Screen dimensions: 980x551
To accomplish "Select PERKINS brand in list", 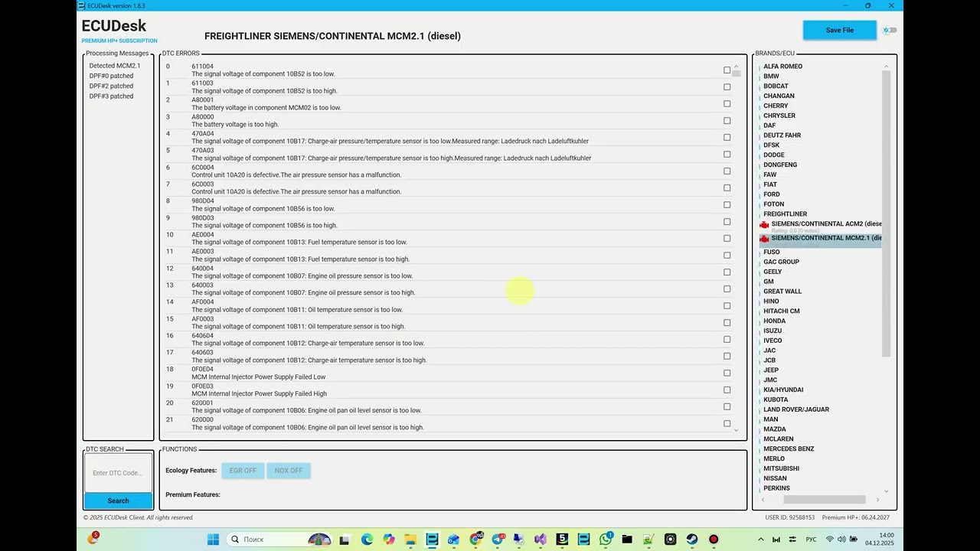I will [x=776, y=488].
